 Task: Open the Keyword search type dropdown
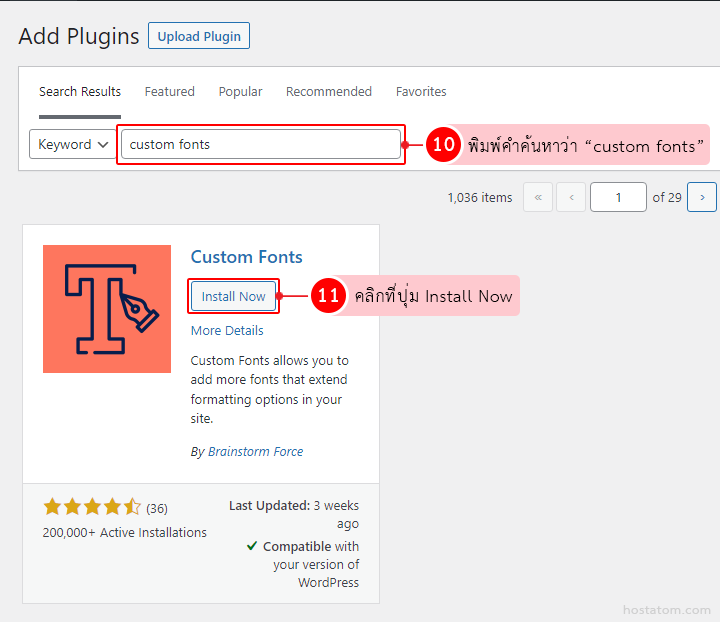click(72, 144)
